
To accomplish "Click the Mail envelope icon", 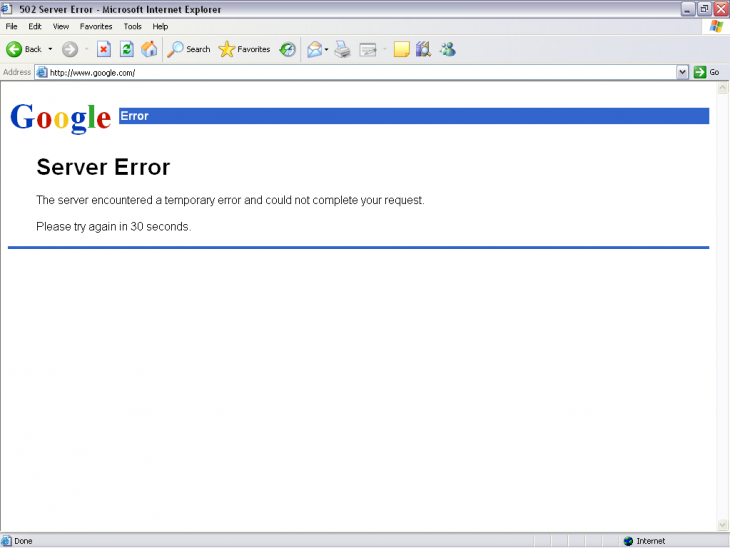I will coord(315,49).
